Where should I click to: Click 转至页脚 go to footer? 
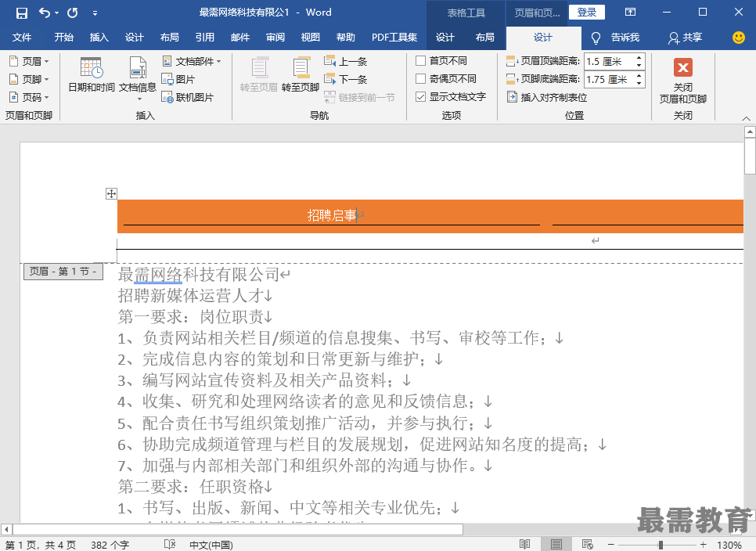pos(301,74)
